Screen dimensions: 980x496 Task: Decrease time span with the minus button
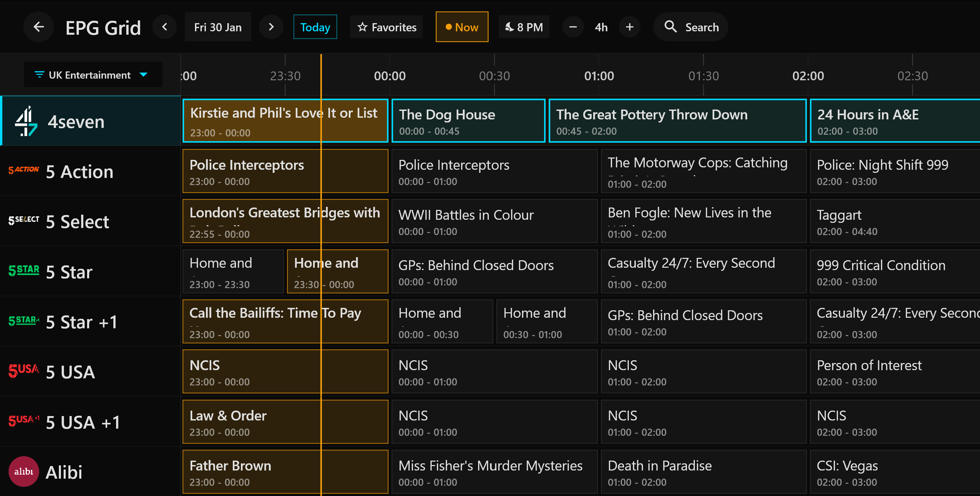tap(573, 27)
